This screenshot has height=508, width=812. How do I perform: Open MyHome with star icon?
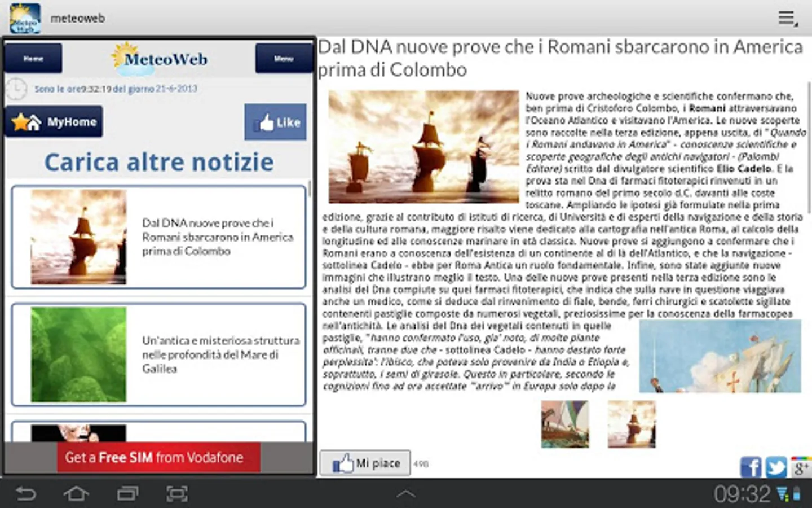click(54, 121)
